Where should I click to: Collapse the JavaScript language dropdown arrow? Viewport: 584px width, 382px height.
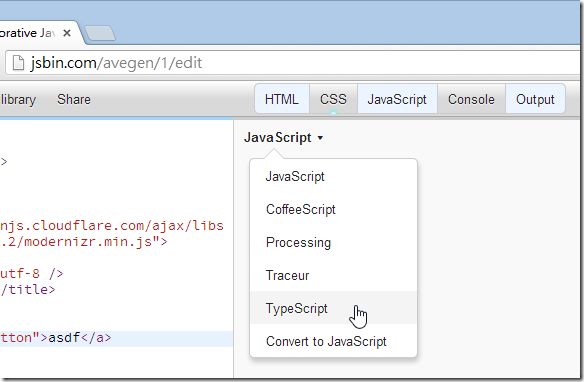pyautogui.click(x=320, y=138)
